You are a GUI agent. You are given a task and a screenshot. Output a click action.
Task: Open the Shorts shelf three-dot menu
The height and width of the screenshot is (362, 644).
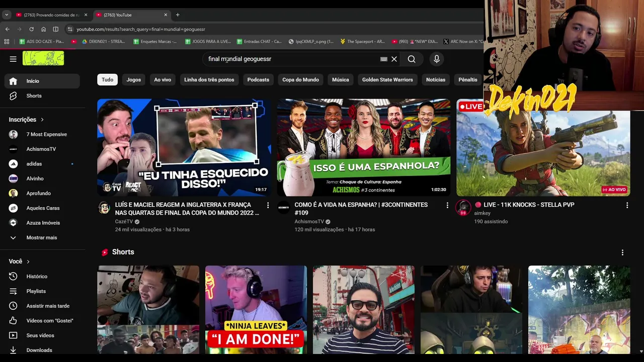click(x=622, y=252)
